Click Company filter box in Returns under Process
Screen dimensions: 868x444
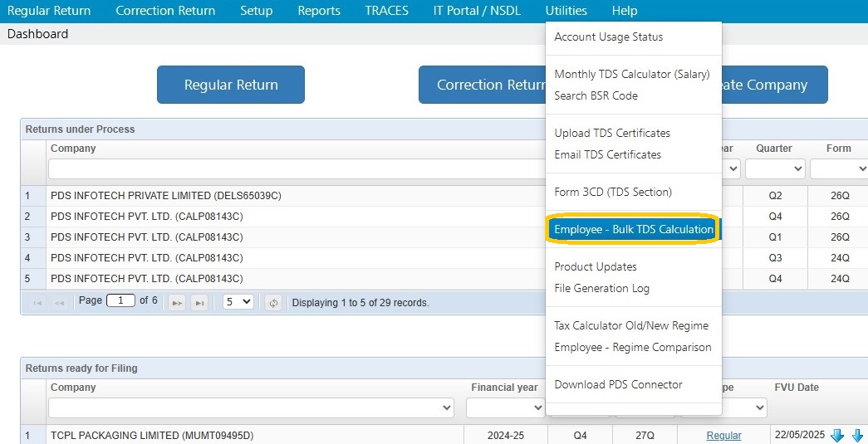297,168
